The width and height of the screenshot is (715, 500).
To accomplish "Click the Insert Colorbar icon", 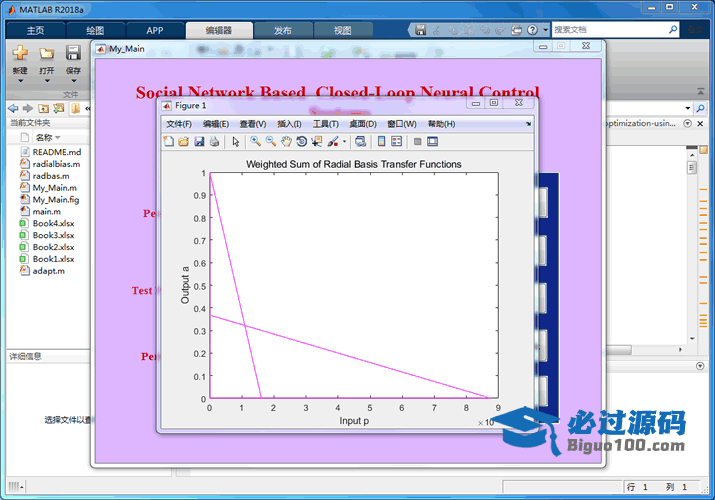I will tap(381, 142).
